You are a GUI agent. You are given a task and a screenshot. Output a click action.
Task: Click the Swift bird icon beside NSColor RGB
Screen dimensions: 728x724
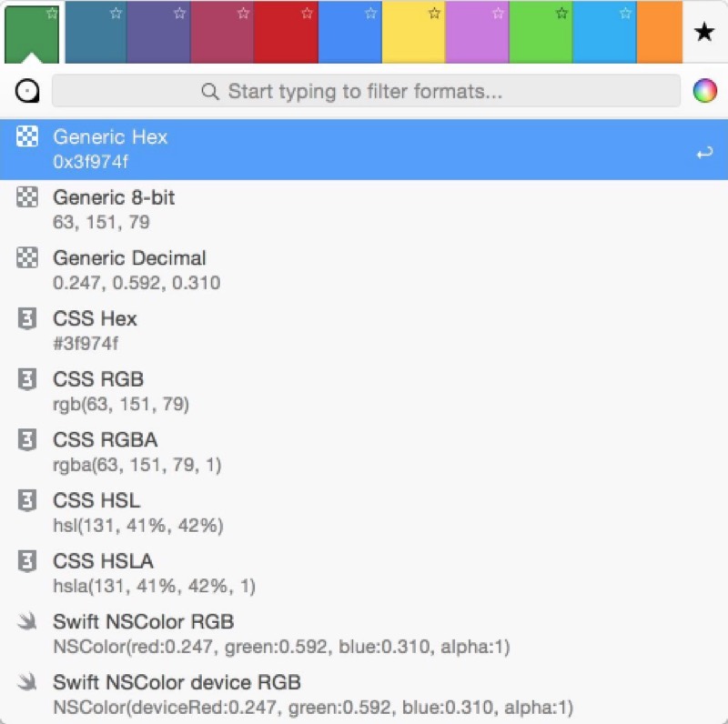pyautogui.click(x=27, y=622)
